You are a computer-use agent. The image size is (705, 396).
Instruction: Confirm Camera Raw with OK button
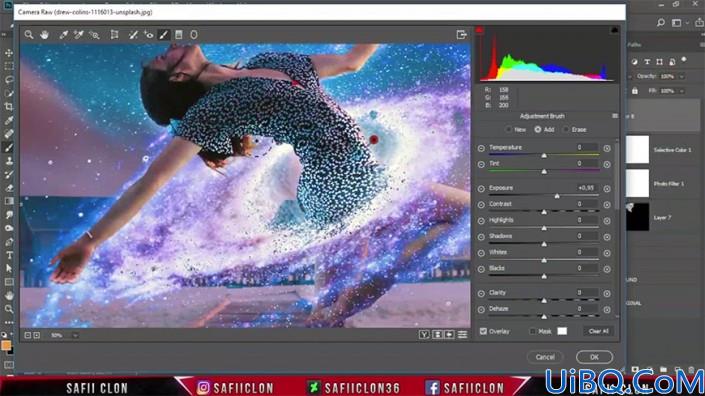tap(594, 357)
